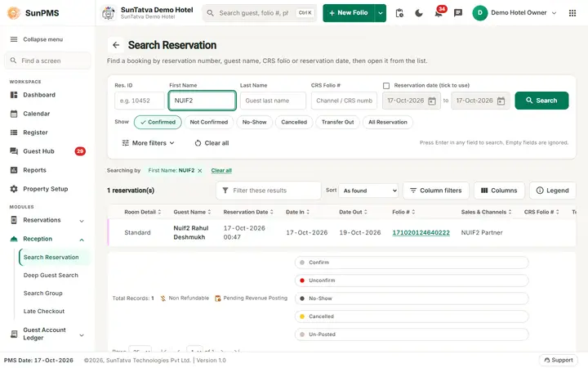Click the green Search button
Viewport: 588px width, 368px height.
(541, 101)
